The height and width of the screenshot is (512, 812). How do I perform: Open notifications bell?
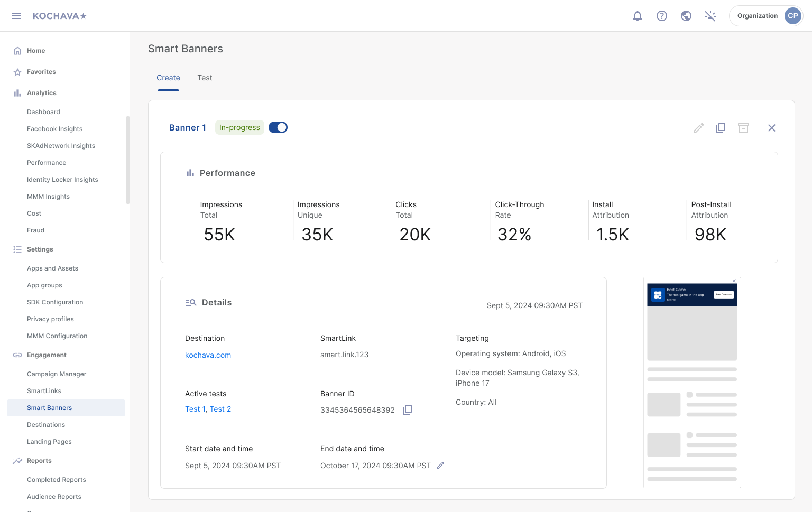pos(638,16)
